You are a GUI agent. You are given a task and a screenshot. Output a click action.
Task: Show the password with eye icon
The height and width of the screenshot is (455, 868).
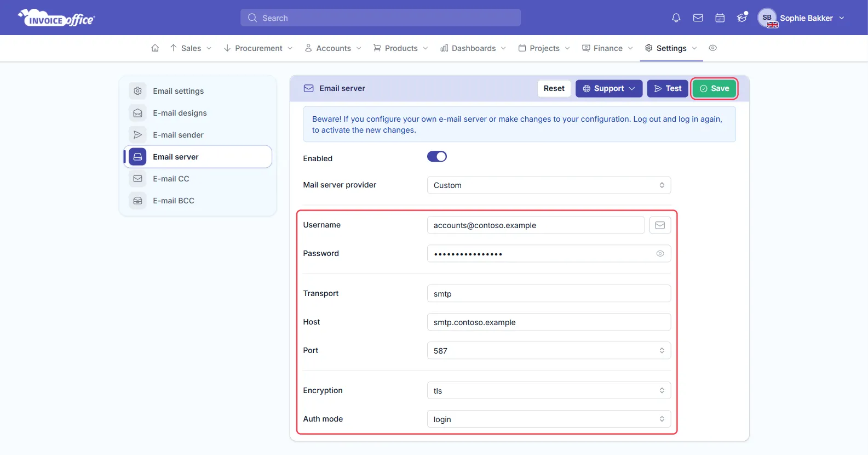660,254
